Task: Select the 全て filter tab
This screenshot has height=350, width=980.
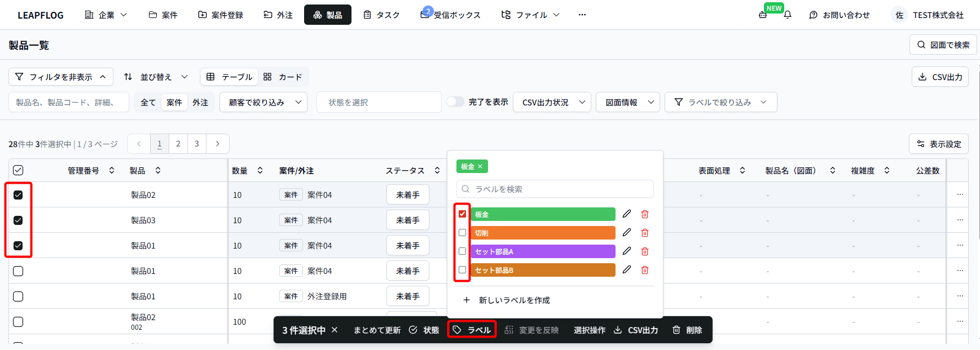Action: (148, 102)
